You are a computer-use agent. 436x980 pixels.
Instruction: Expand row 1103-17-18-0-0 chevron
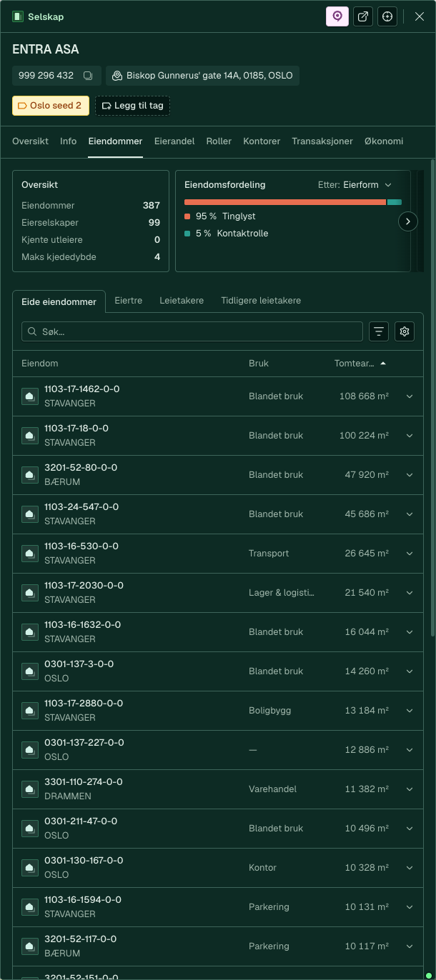410,436
